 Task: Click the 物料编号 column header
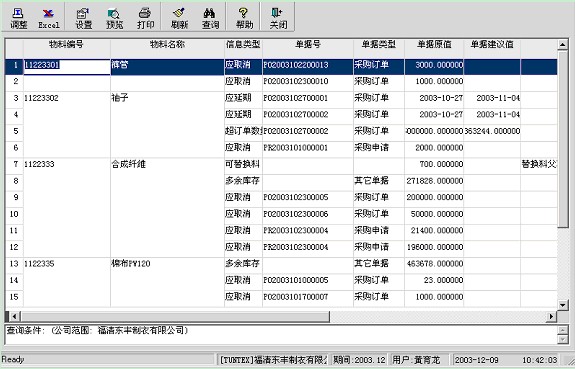67,44
